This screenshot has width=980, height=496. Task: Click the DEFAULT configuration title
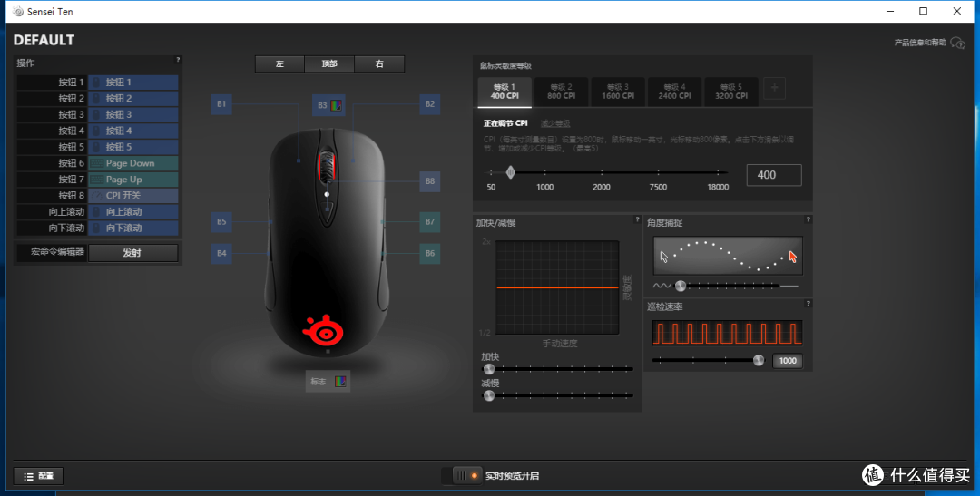(44, 40)
